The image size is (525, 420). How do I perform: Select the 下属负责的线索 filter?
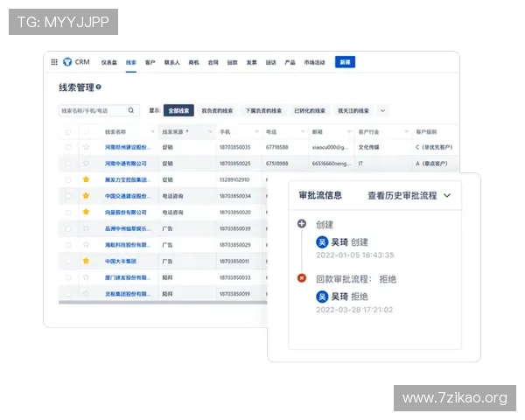[x=263, y=110]
